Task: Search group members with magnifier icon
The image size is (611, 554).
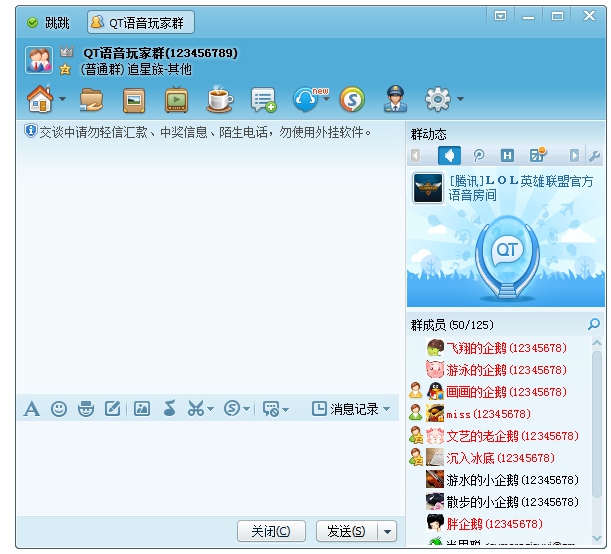Action: 594,324
